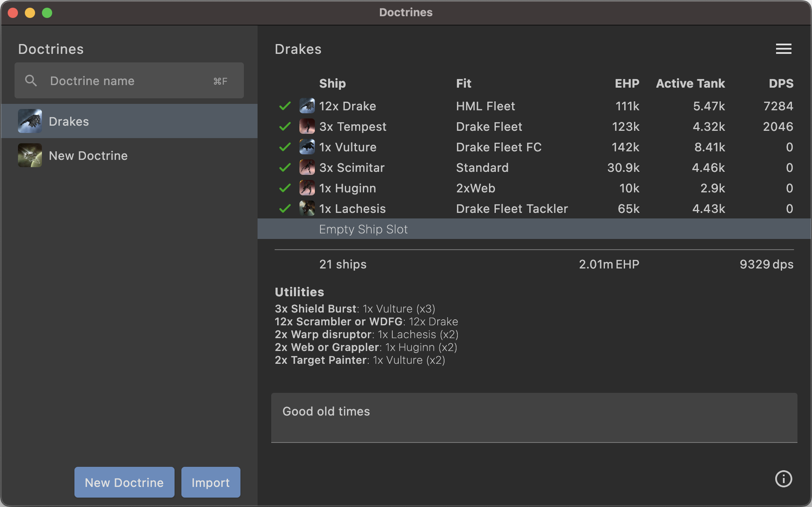Screen dimensions: 812x507
Task: Focus the Doctrine name search field
Action: 128,81
